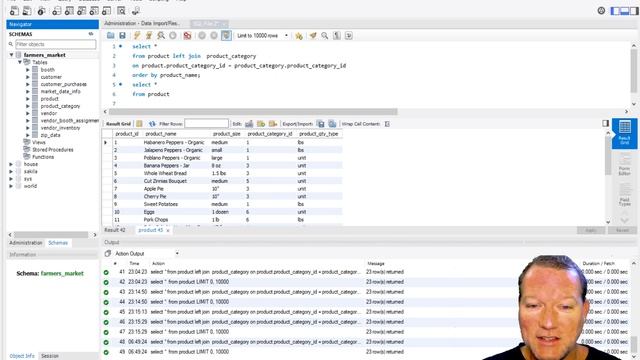This screenshot has height=360, width=640.
Task: Select the customer_purchases table
Action: click(x=63, y=84)
